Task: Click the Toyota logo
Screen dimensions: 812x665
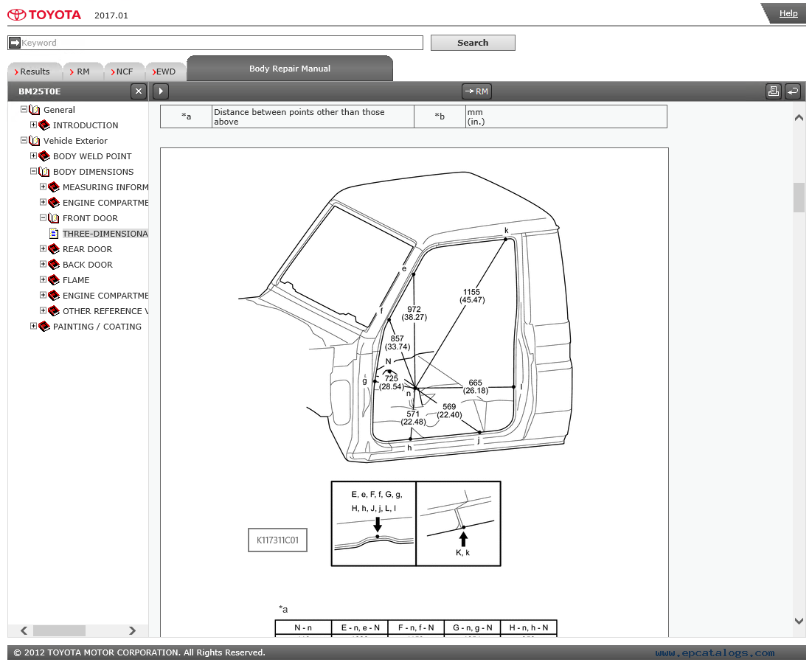Action: point(44,15)
